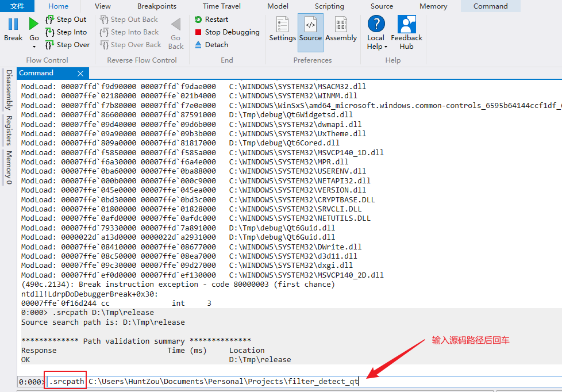Click the green Go play icon

click(x=34, y=24)
